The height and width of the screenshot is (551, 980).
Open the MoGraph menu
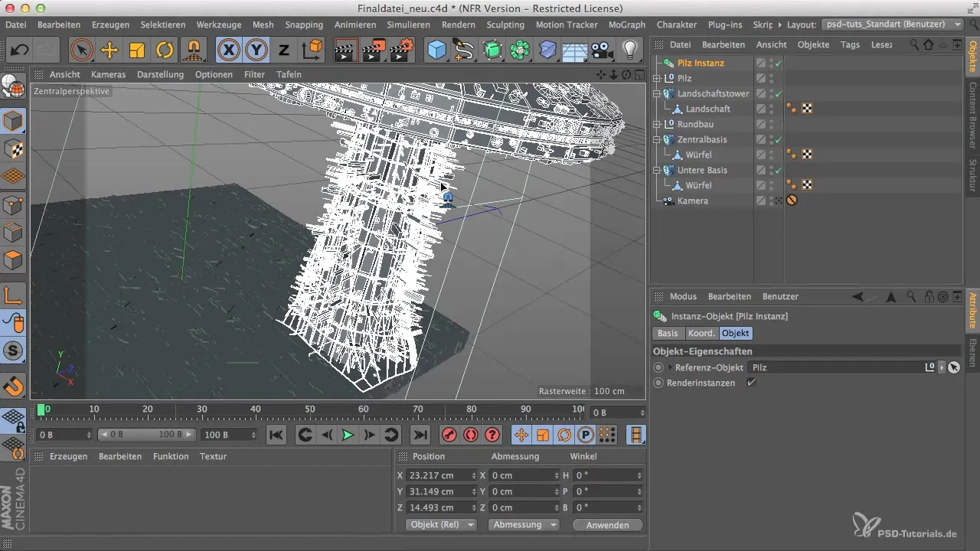click(x=626, y=24)
